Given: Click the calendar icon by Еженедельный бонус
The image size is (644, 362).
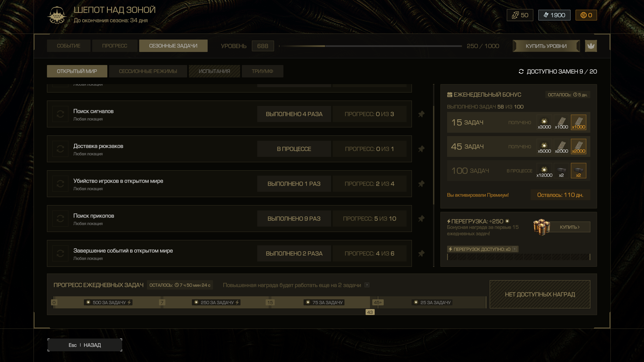Looking at the screenshot, I should [x=449, y=95].
